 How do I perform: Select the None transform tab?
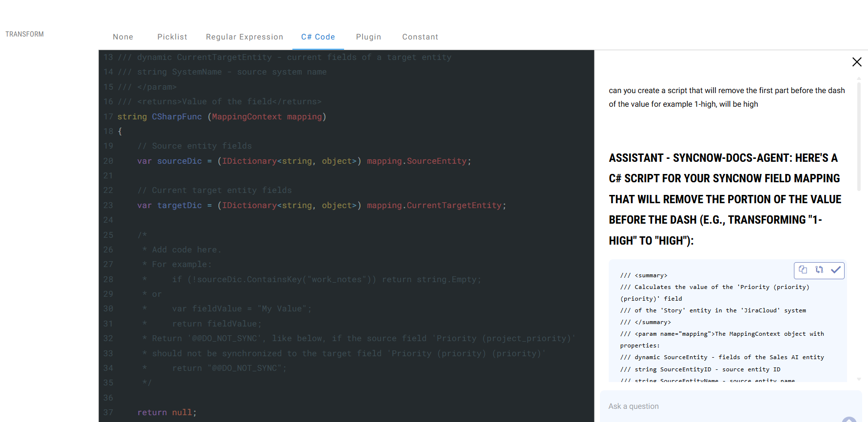click(123, 37)
